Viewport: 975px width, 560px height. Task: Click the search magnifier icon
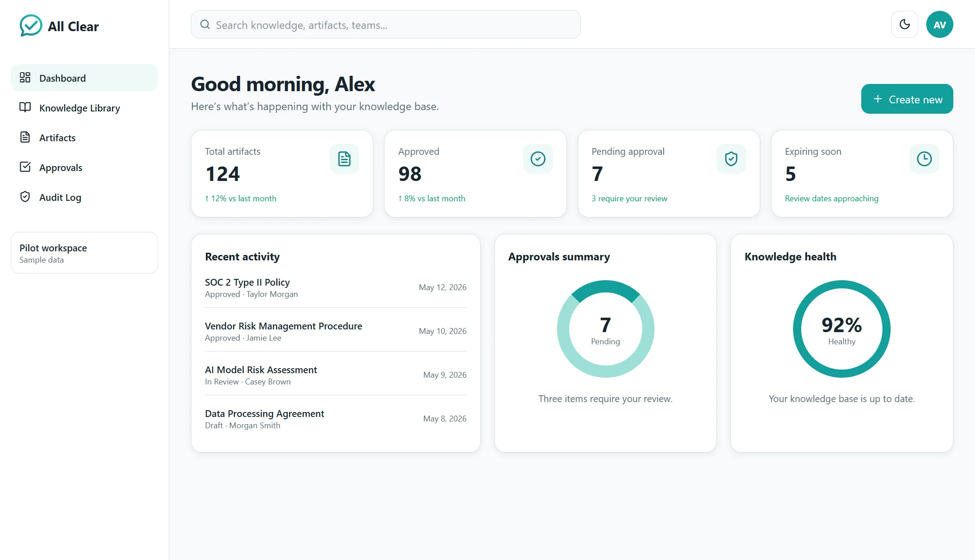(205, 24)
